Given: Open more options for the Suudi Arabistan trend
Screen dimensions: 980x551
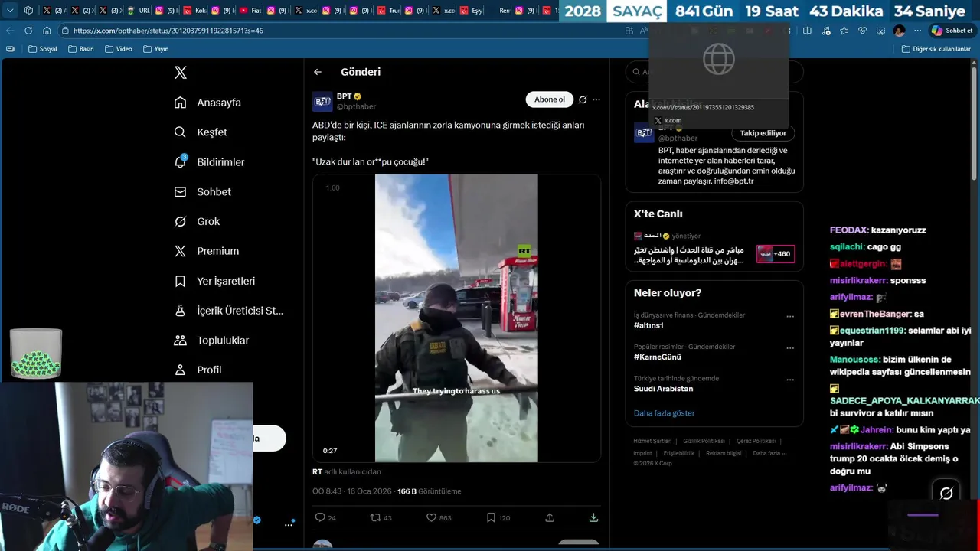Looking at the screenshot, I should point(790,380).
